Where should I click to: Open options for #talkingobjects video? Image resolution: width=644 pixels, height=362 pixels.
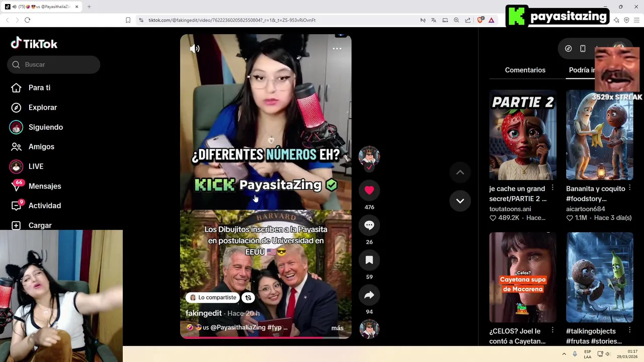coord(629,330)
